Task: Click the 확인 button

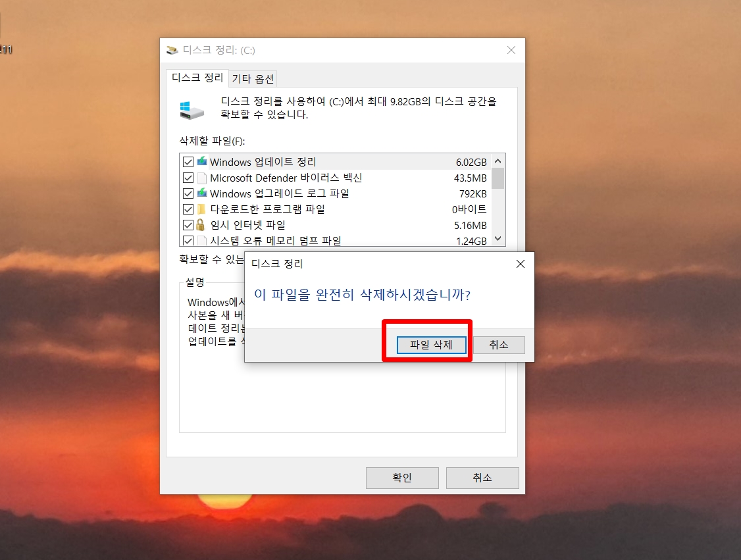Action: [402, 478]
